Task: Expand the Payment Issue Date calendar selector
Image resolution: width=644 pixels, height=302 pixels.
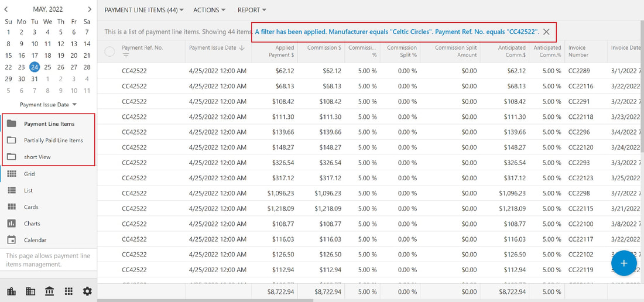Action: point(48,105)
